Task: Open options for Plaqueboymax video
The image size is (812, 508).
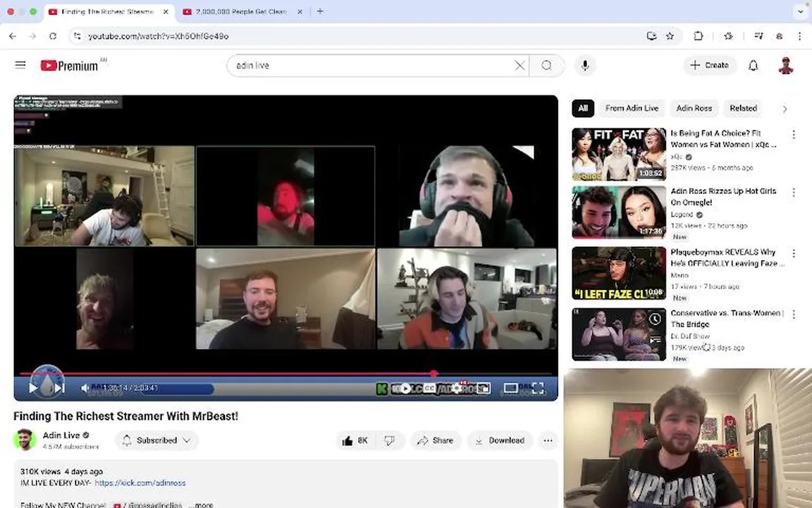Action: pos(794,253)
